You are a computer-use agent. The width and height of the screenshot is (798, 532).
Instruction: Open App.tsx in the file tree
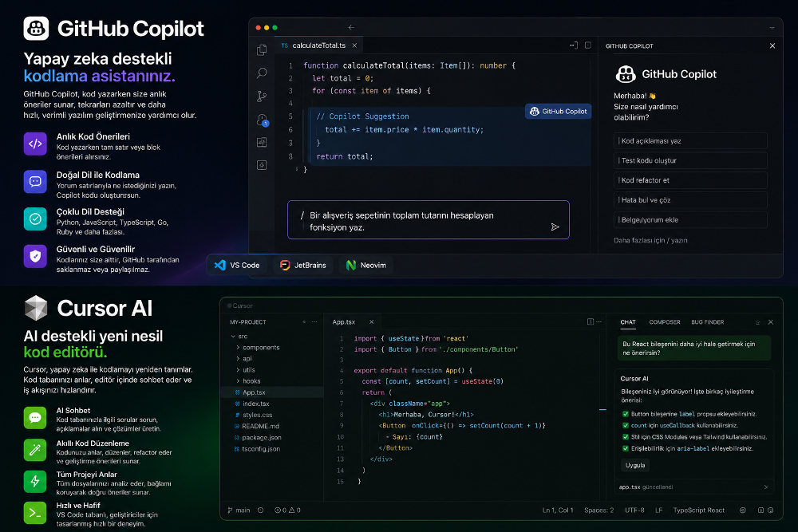coord(273,392)
